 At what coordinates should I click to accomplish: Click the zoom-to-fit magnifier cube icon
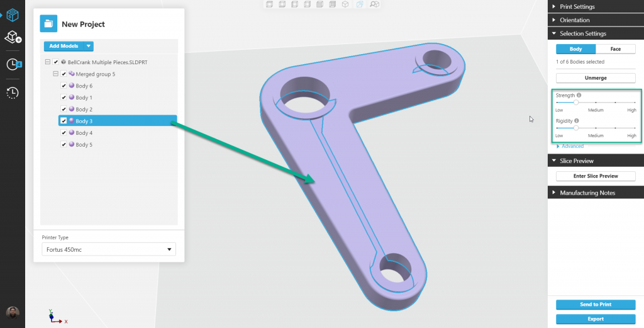coord(374,4)
